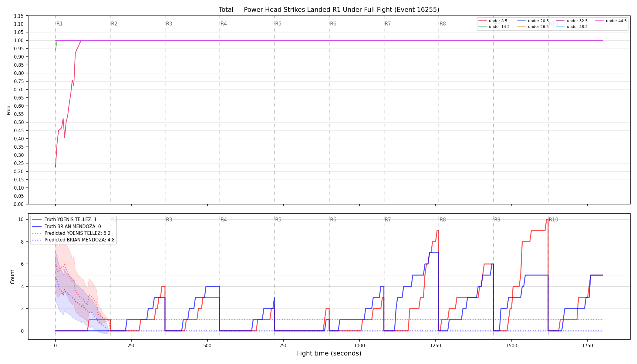Click the R5 round marker in the Count chart
The image size is (637, 364).
(x=278, y=220)
